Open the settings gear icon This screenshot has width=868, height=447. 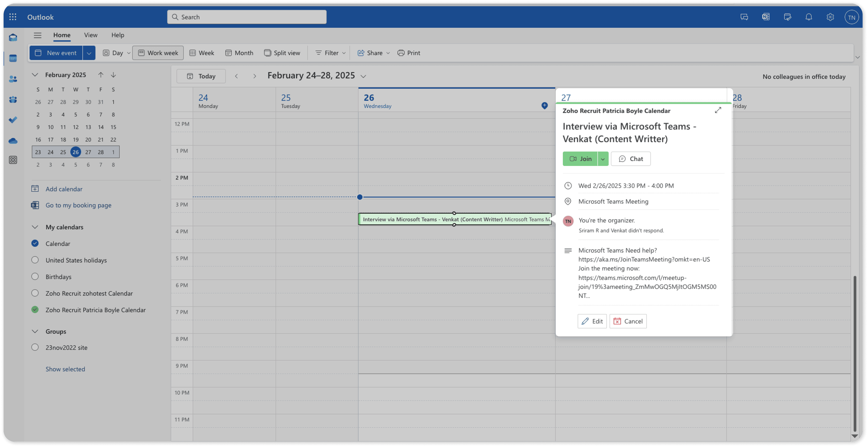830,17
